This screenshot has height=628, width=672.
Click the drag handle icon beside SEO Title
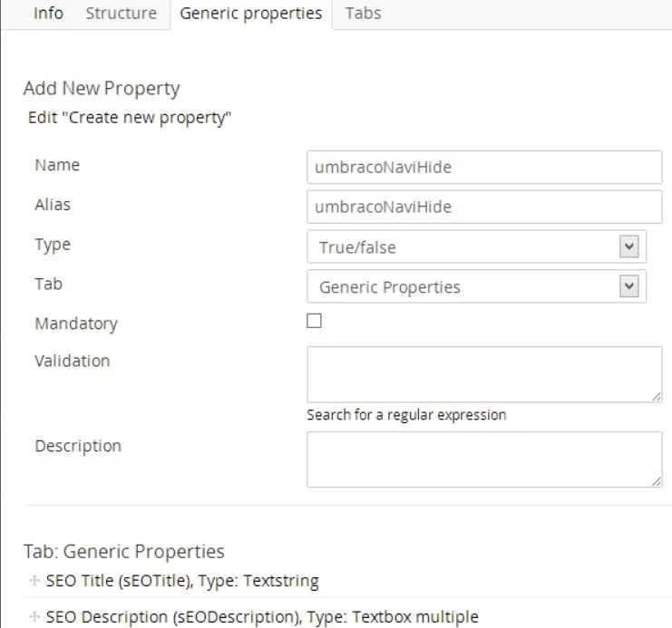[34, 581]
